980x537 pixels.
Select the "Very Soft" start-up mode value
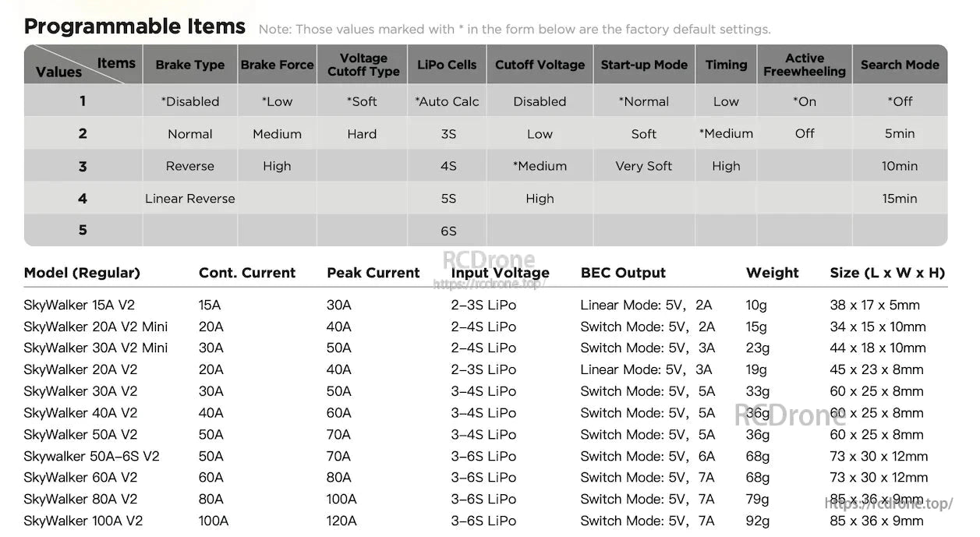point(643,166)
